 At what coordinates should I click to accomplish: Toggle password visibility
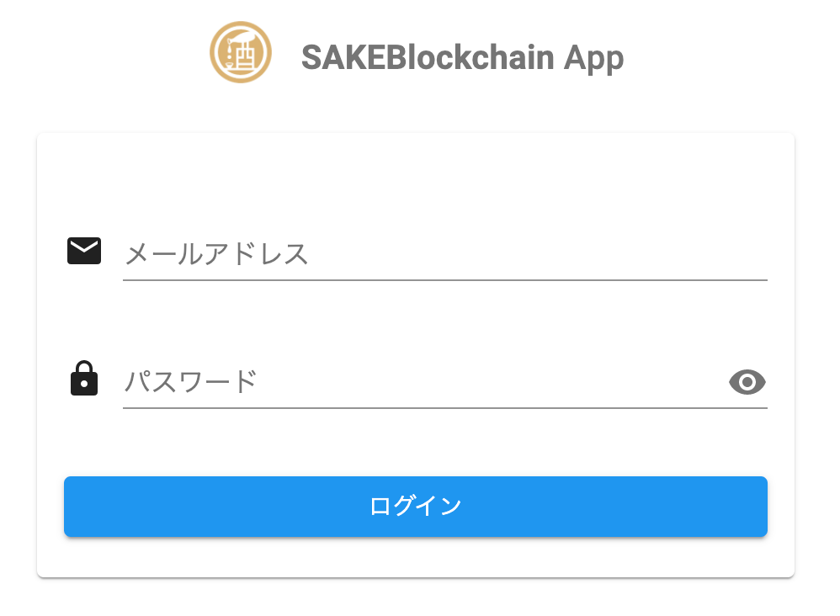[747, 383]
